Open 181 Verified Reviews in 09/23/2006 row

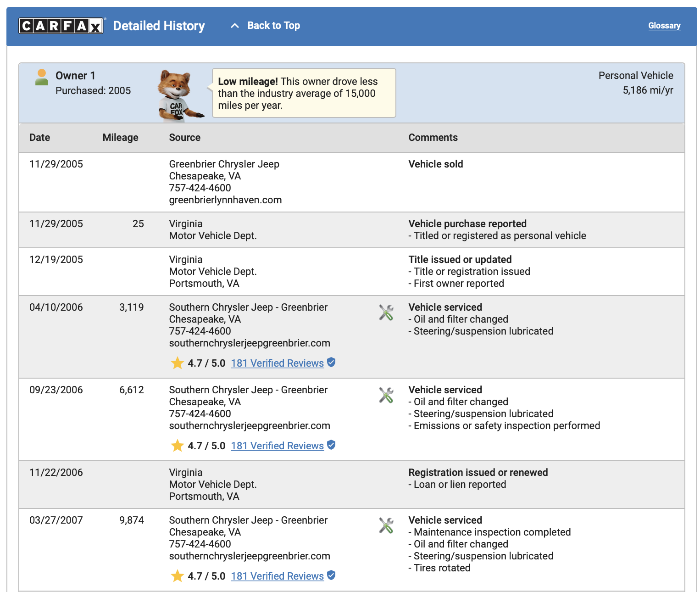[277, 446]
